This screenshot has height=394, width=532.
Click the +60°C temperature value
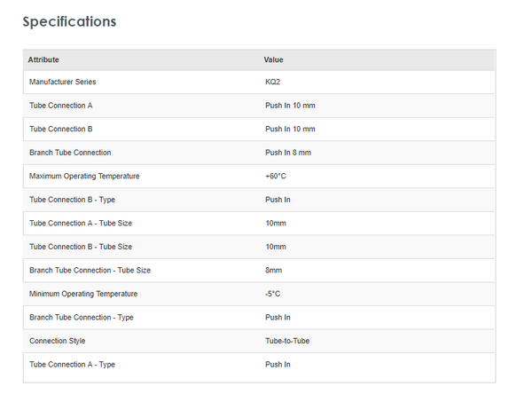pyautogui.click(x=276, y=177)
